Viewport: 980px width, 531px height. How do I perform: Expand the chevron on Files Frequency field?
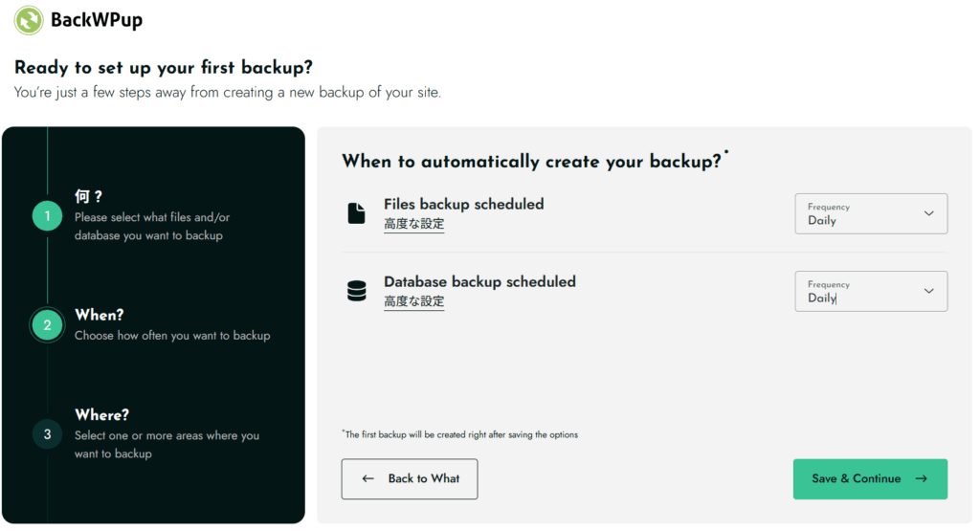point(928,213)
